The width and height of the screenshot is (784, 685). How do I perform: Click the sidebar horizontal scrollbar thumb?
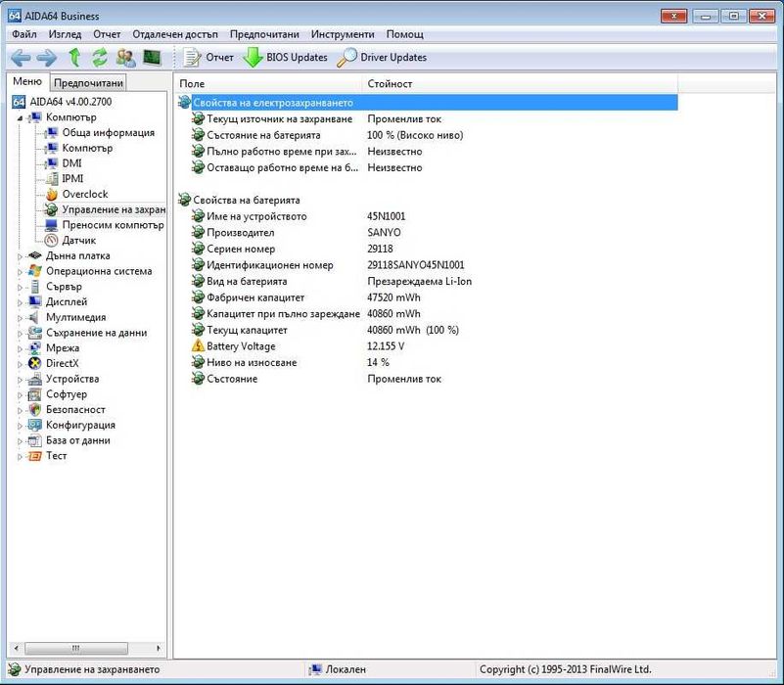tap(76, 648)
